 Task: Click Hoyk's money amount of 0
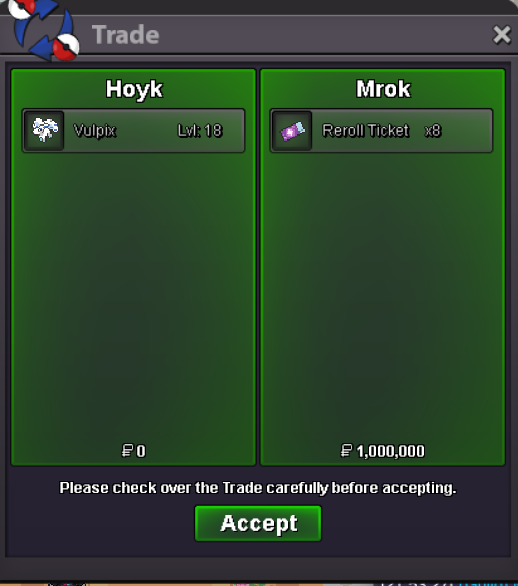[x=141, y=451]
